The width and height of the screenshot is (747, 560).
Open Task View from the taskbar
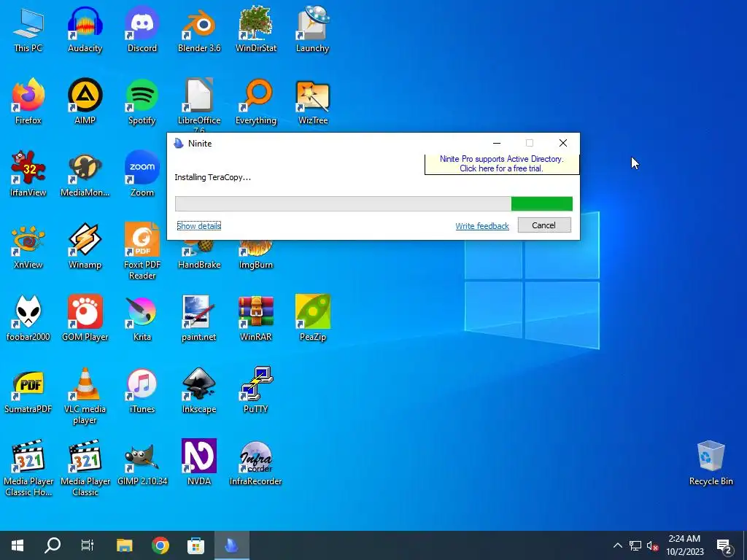pyautogui.click(x=88, y=545)
